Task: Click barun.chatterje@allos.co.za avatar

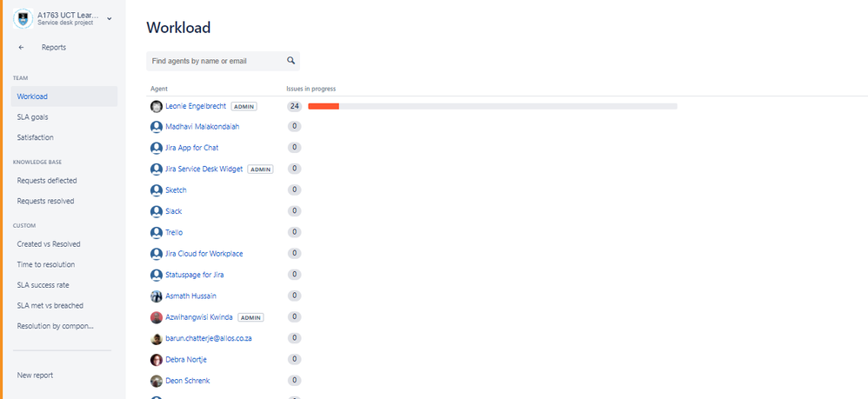Action: click(156, 339)
